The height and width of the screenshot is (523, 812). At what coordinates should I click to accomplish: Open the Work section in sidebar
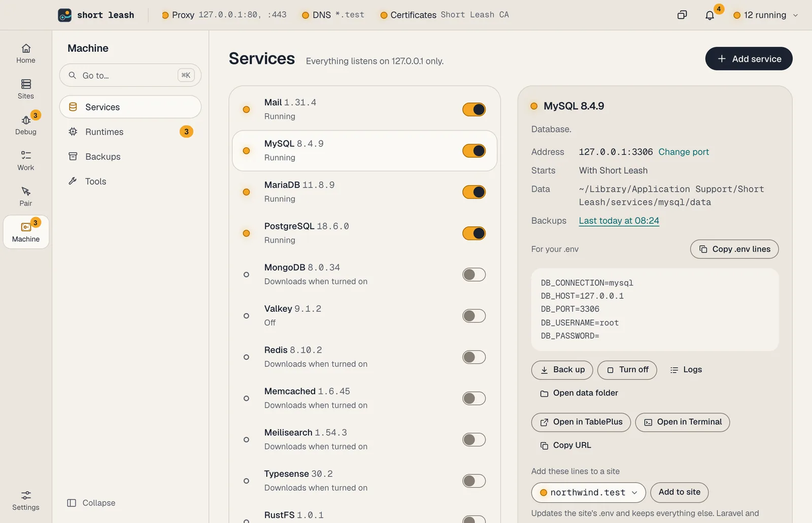point(26,161)
